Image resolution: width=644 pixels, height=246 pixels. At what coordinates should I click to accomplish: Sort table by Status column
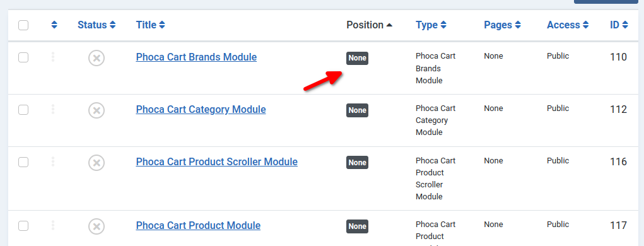tap(97, 25)
